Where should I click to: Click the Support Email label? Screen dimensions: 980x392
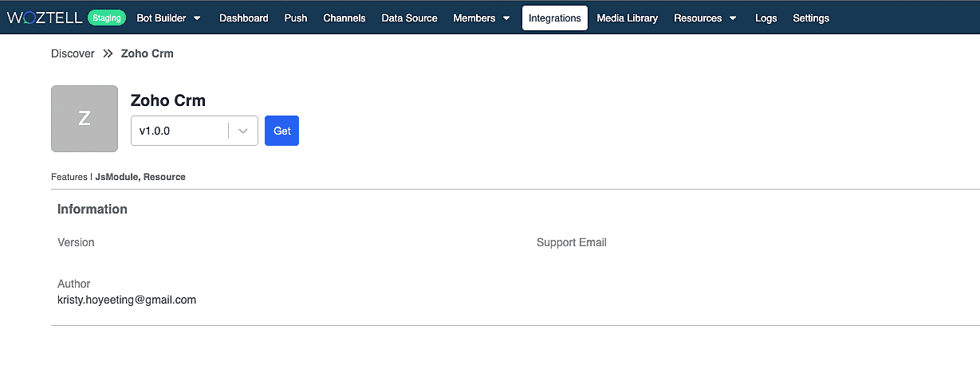[x=572, y=242]
